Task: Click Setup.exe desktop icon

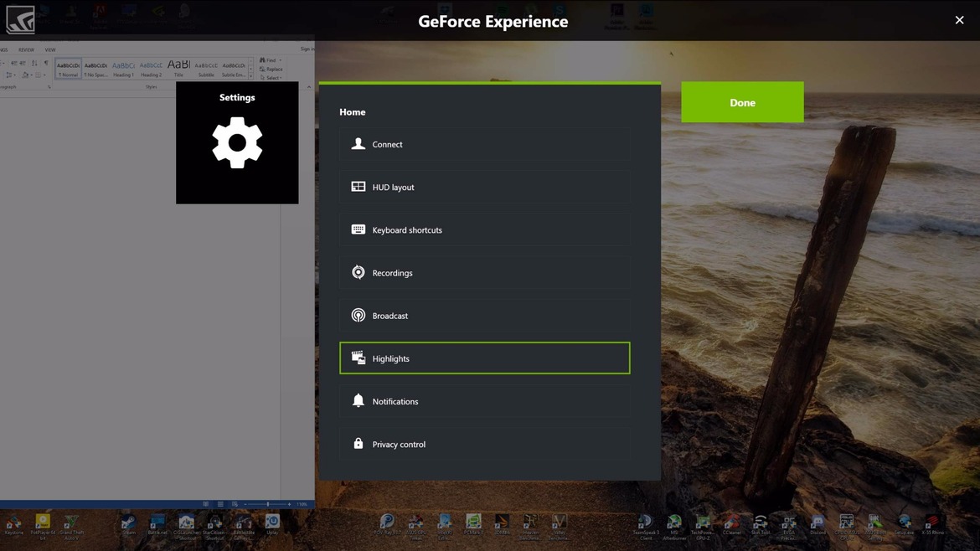Action: pyautogui.click(x=904, y=524)
